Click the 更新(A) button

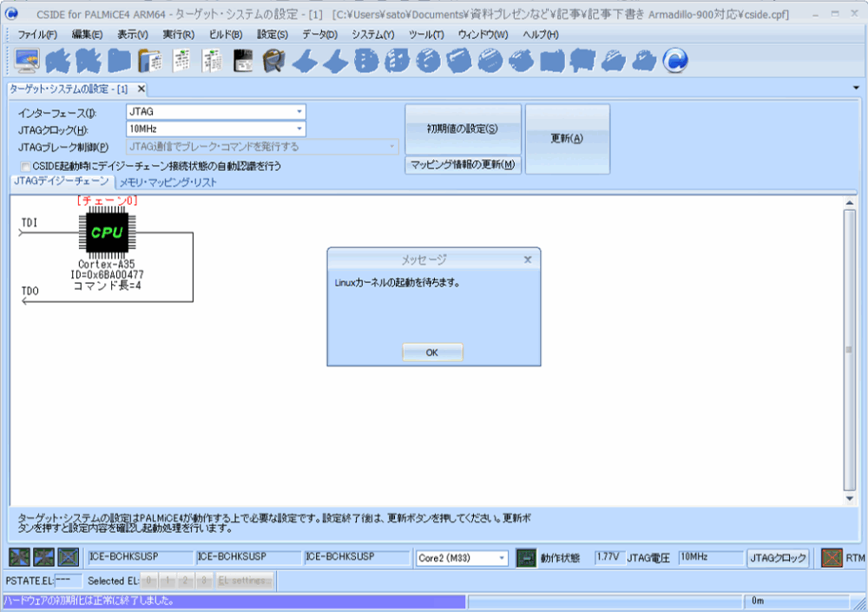click(567, 139)
